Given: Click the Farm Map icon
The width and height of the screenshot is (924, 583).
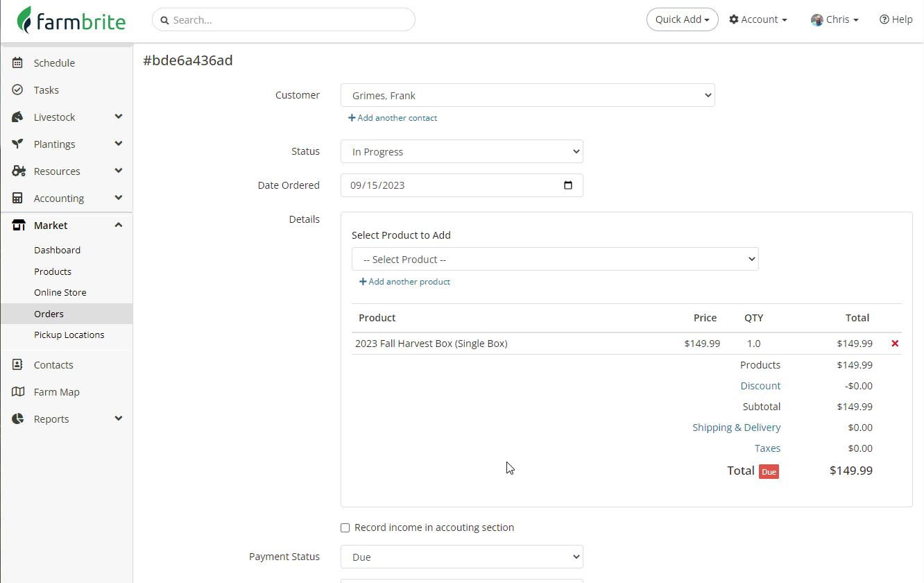Looking at the screenshot, I should coord(18,392).
